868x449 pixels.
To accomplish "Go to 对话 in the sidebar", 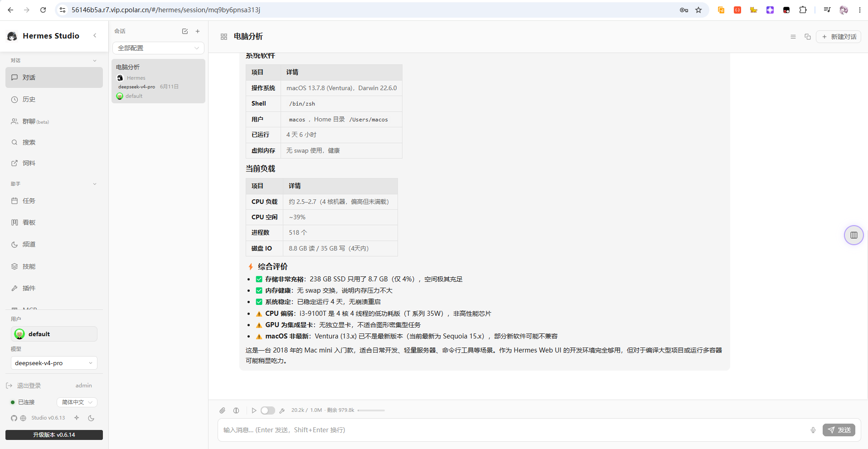I will [54, 77].
